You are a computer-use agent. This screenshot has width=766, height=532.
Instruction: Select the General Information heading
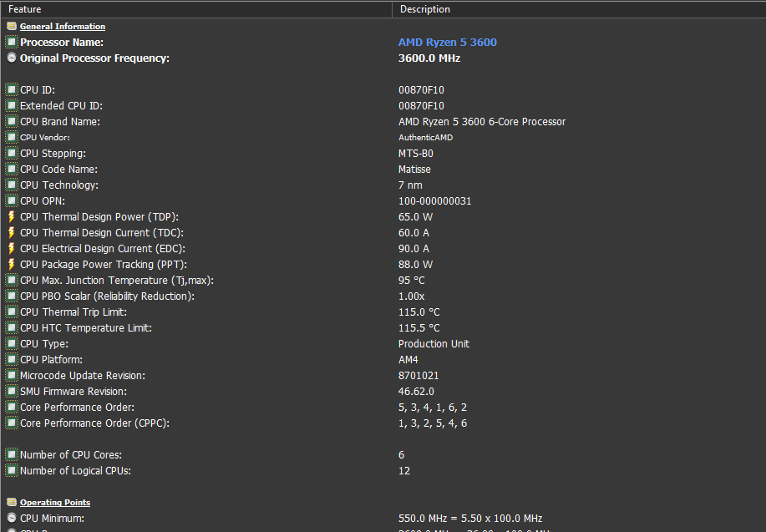pos(63,27)
